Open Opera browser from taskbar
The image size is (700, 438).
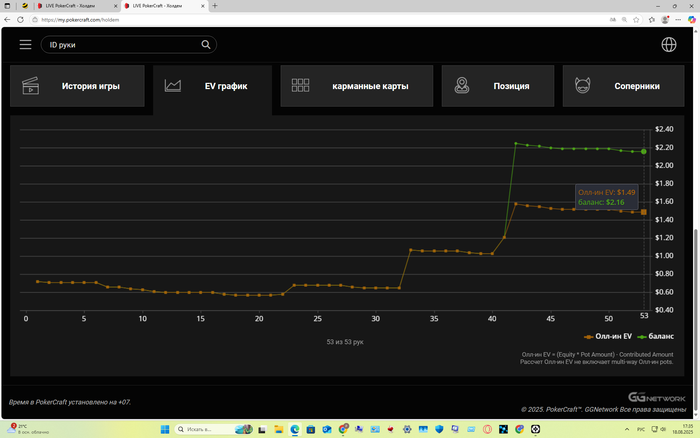click(x=487, y=429)
